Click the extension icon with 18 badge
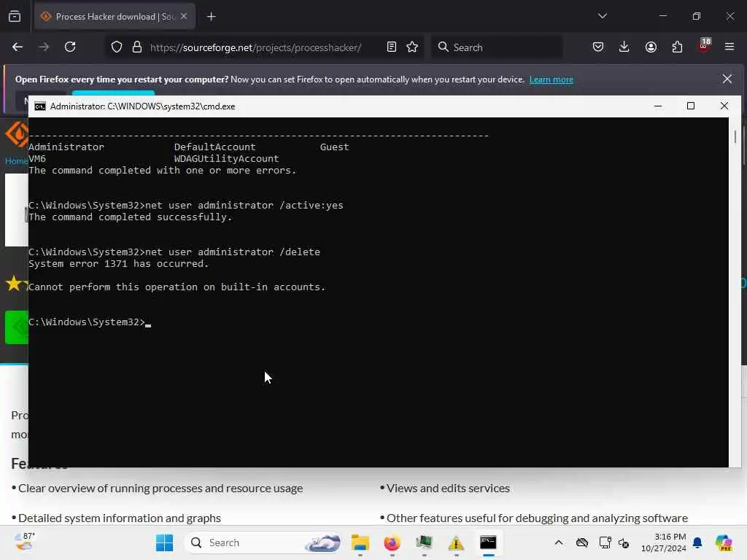 click(704, 46)
